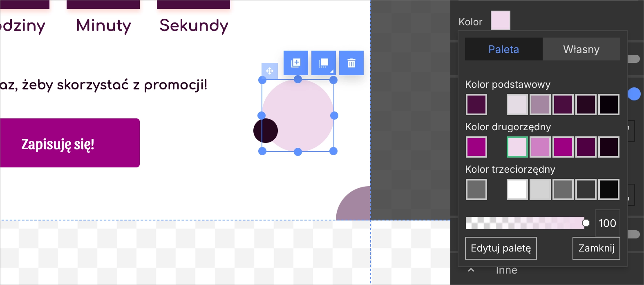This screenshot has width=644, height=285.
Task: Click the color preview swatch beside Kolor
Action: 500,21
